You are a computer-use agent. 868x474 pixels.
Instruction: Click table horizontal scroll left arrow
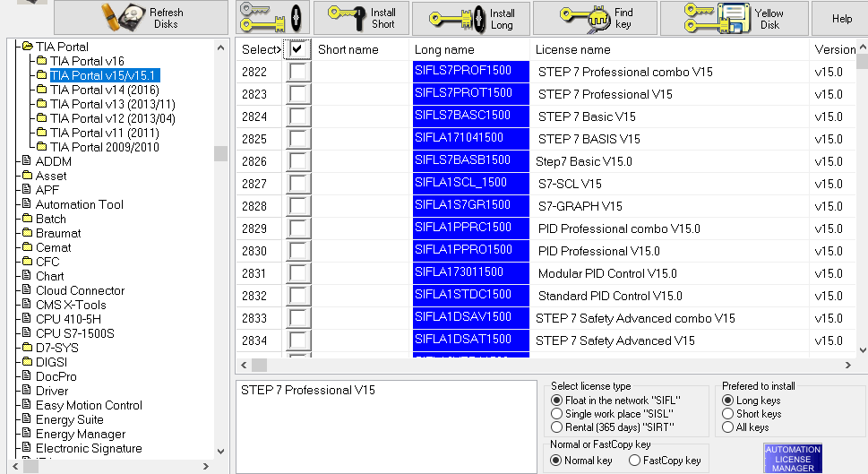pyautogui.click(x=244, y=365)
